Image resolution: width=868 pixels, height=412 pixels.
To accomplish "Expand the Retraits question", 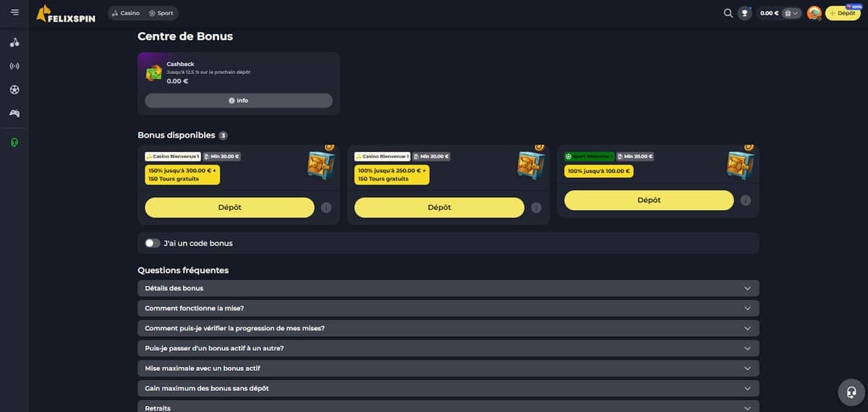I will (448, 407).
